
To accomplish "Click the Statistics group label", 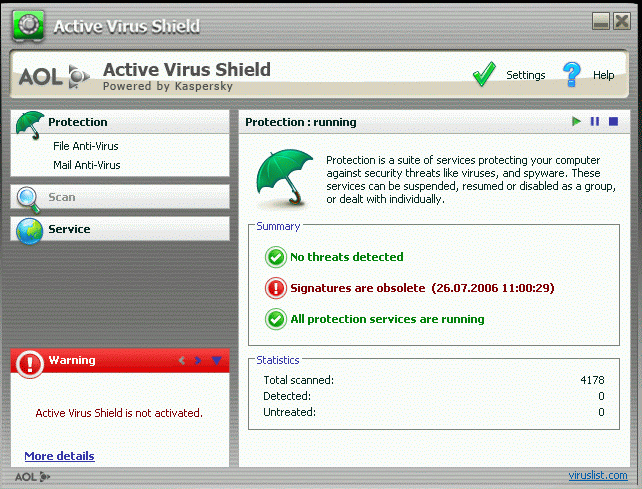I will pyautogui.click(x=278, y=360).
